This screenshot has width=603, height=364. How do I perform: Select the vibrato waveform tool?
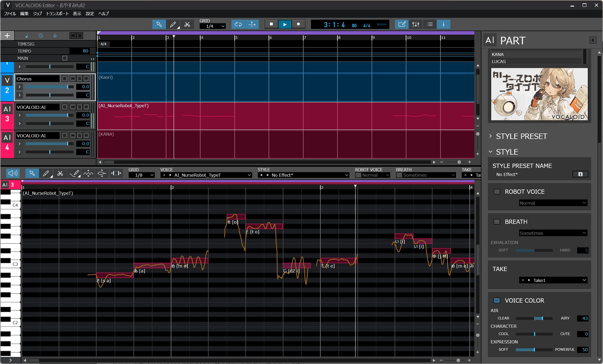coord(88,173)
